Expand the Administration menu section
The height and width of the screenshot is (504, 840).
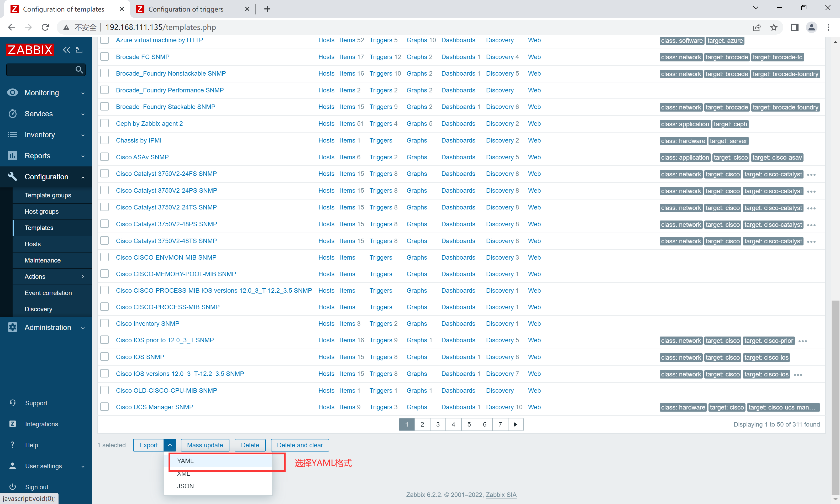83,328
